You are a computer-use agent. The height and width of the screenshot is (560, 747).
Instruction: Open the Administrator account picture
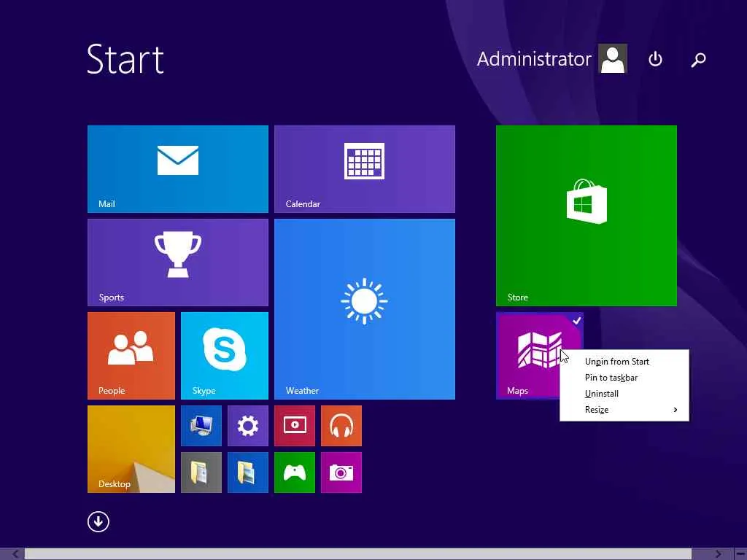[613, 58]
